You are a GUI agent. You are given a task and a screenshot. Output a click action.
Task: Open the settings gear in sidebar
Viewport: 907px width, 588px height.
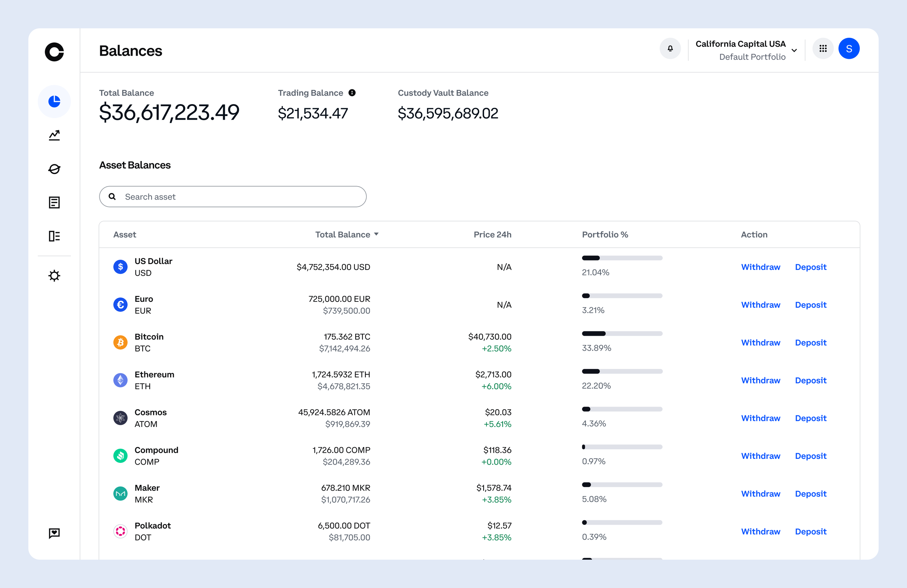point(54,276)
